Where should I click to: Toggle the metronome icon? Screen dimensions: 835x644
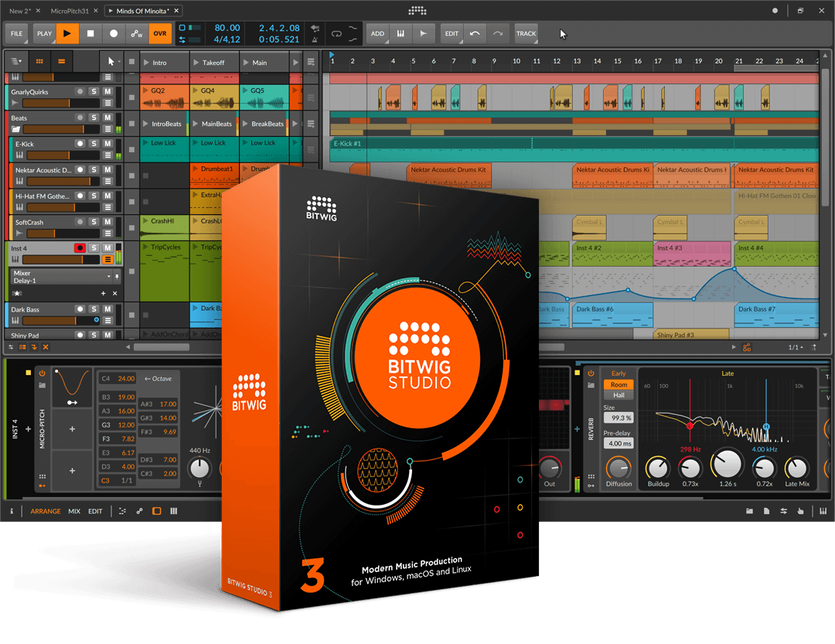(x=315, y=39)
